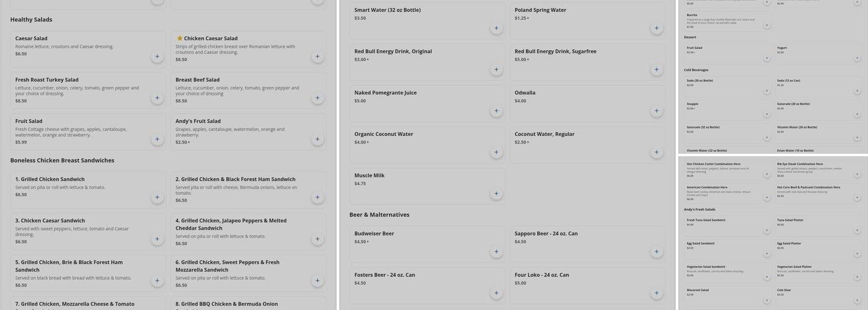Add Red Bull Energy Drink Sugarfree via plus

pos(657,69)
